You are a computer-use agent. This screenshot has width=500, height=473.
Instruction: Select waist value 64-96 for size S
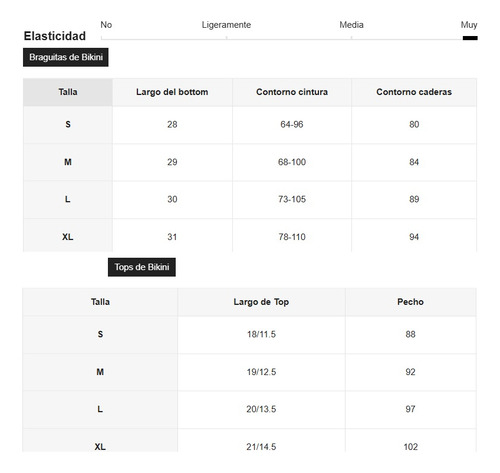[x=292, y=124]
